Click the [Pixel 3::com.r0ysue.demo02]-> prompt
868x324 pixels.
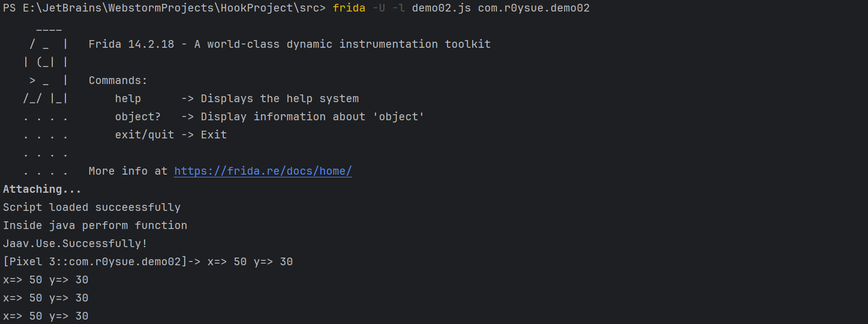coord(102,262)
